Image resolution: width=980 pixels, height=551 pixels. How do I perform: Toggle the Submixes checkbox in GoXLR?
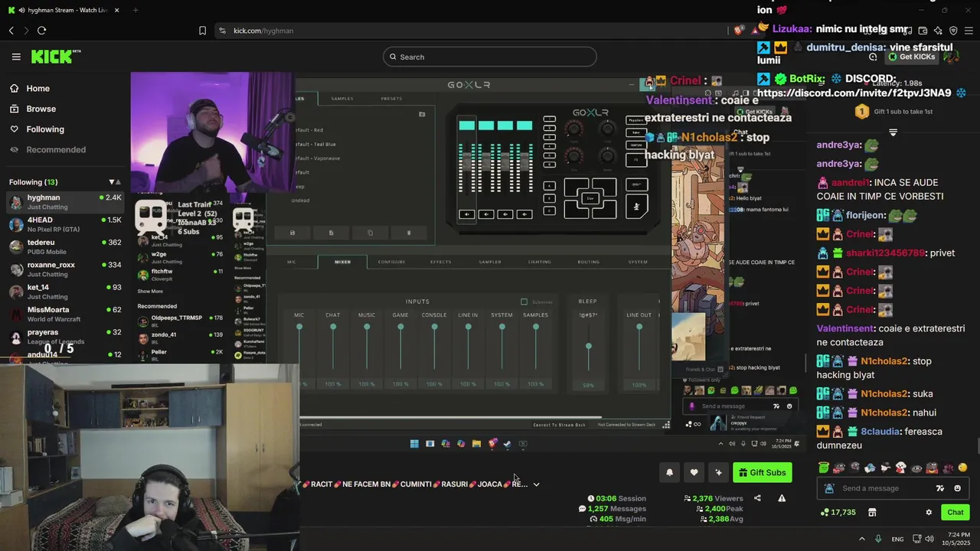point(524,302)
